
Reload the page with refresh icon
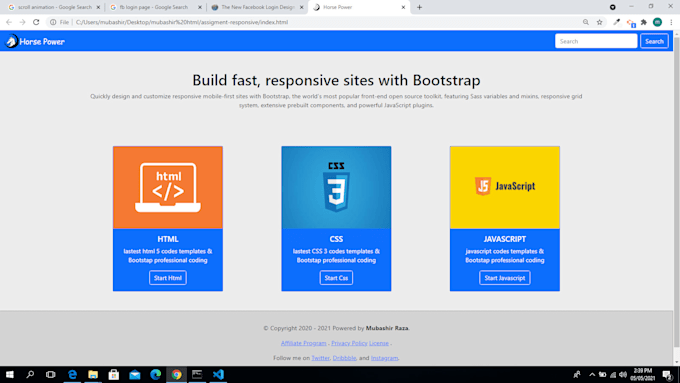pyautogui.click(x=36, y=22)
